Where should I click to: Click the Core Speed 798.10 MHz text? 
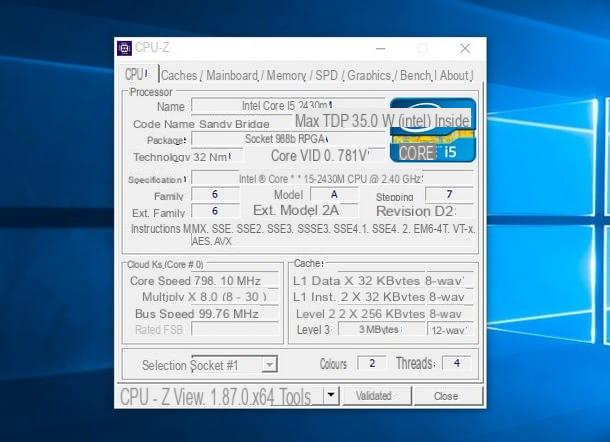click(195, 281)
